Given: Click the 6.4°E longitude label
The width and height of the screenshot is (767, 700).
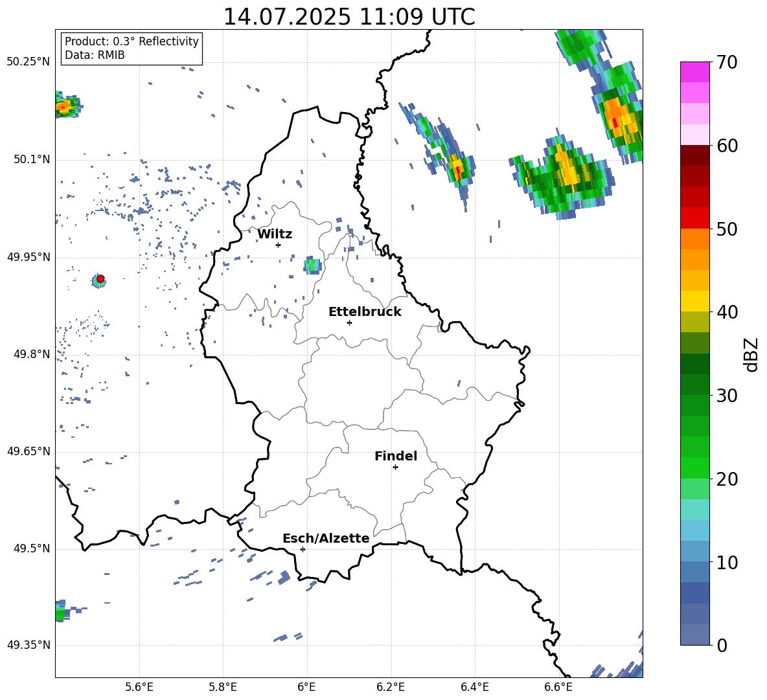Looking at the screenshot, I should pyautogui.click(x=474, y=687).
